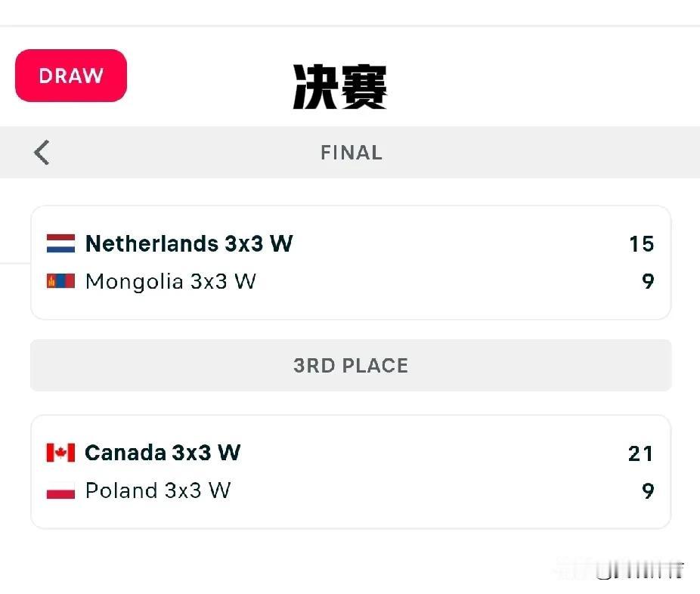This screenshot has height=594, width=700.
Task: Open Netherlands 3x3 W team link
Action: coord(189,243)
